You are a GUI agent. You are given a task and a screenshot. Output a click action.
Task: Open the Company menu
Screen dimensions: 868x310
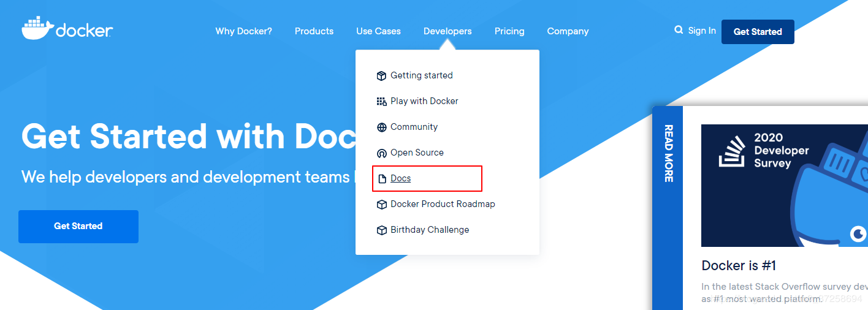(x=568, y=31)
